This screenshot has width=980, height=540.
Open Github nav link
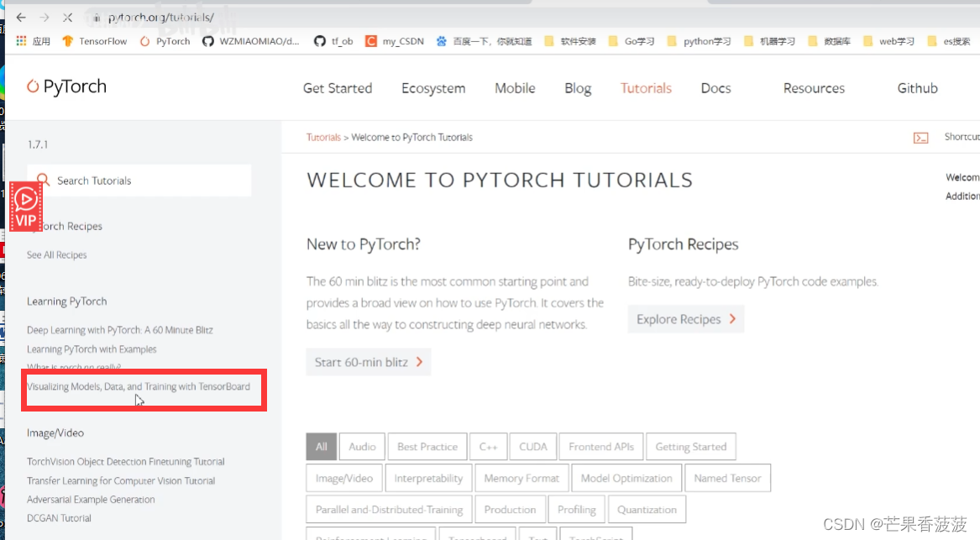918,88
